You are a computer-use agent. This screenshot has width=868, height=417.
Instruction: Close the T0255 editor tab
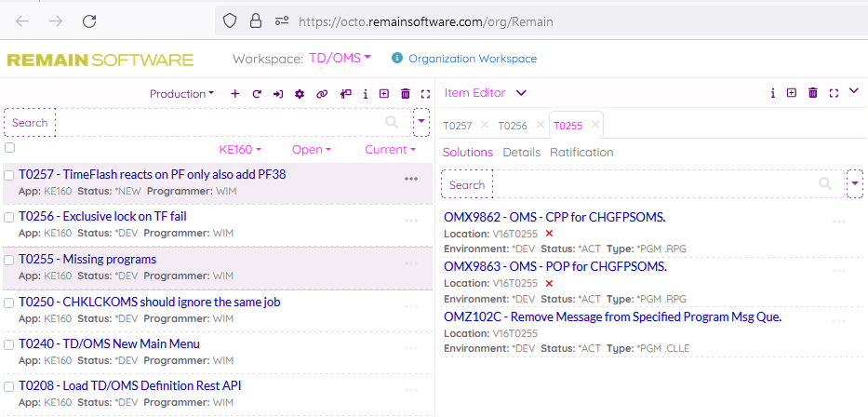595,125
